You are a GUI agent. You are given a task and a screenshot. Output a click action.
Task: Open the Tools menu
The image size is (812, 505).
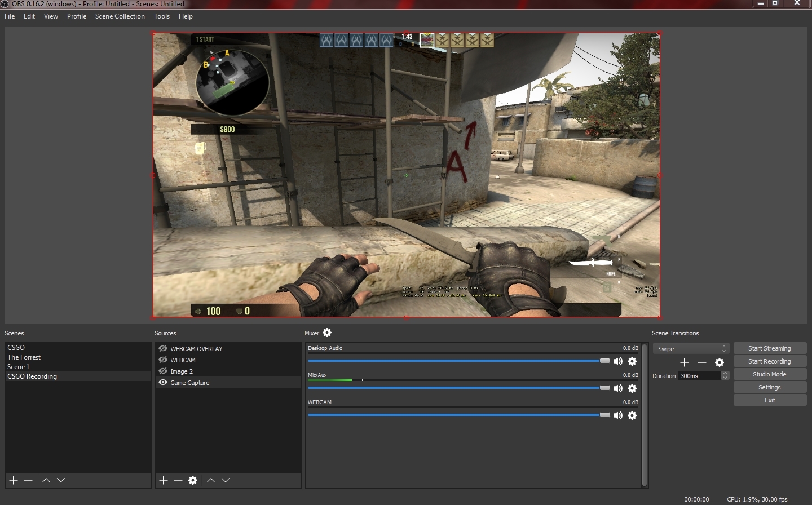tap(162, 16)
